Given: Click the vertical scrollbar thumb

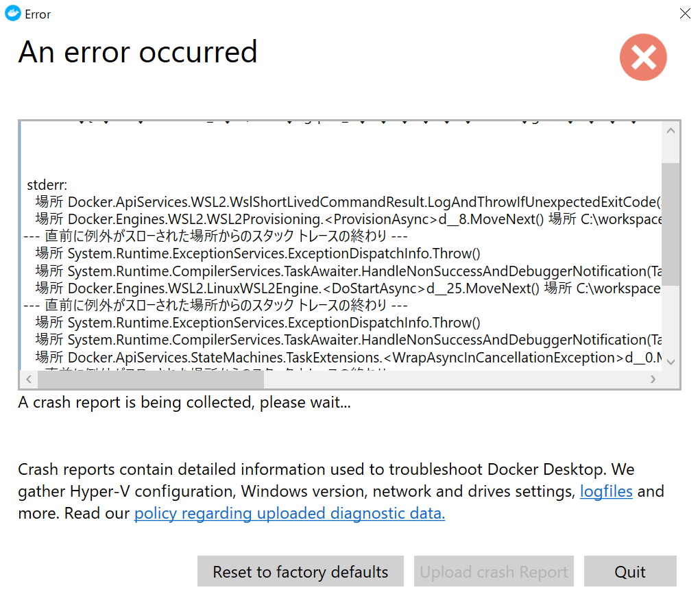Looking at the screenshot, I should pos(671,225).
